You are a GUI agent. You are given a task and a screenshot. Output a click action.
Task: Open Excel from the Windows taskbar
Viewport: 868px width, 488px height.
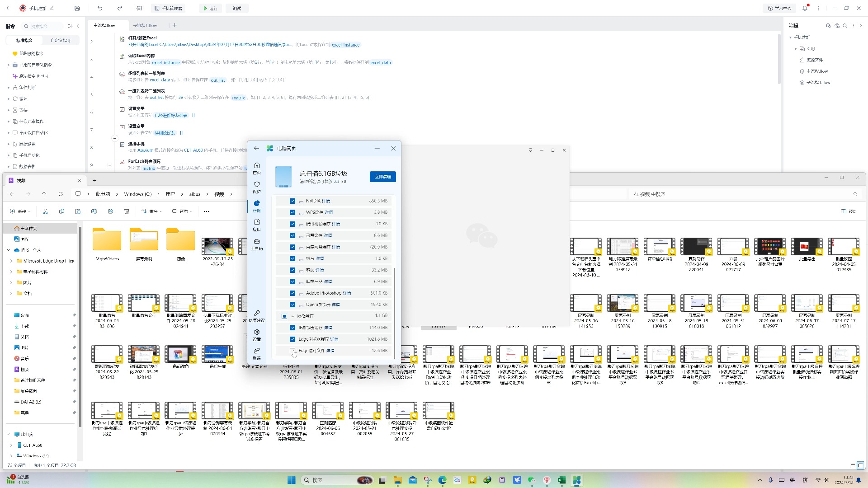(x=561, y=480)
